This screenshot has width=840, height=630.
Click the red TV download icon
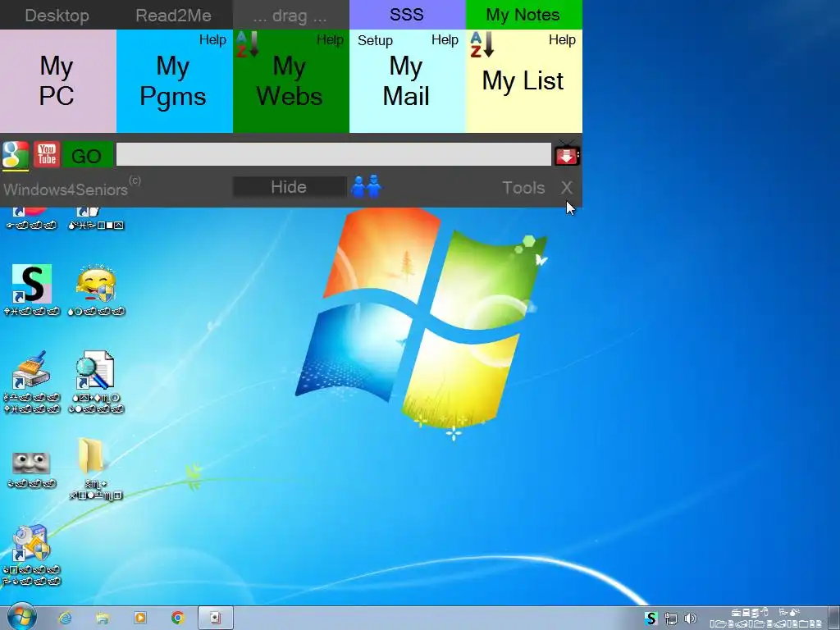pyautogui.click(x=566, y=153)
